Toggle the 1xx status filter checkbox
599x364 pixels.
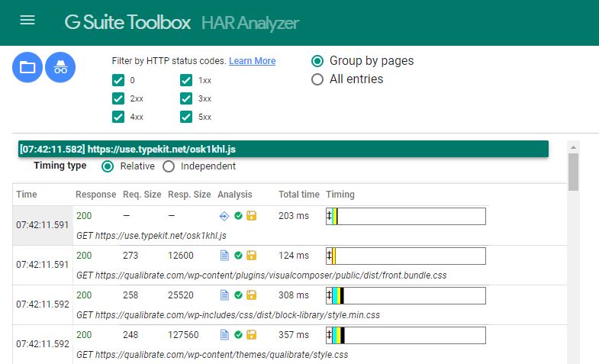(186, 80)
